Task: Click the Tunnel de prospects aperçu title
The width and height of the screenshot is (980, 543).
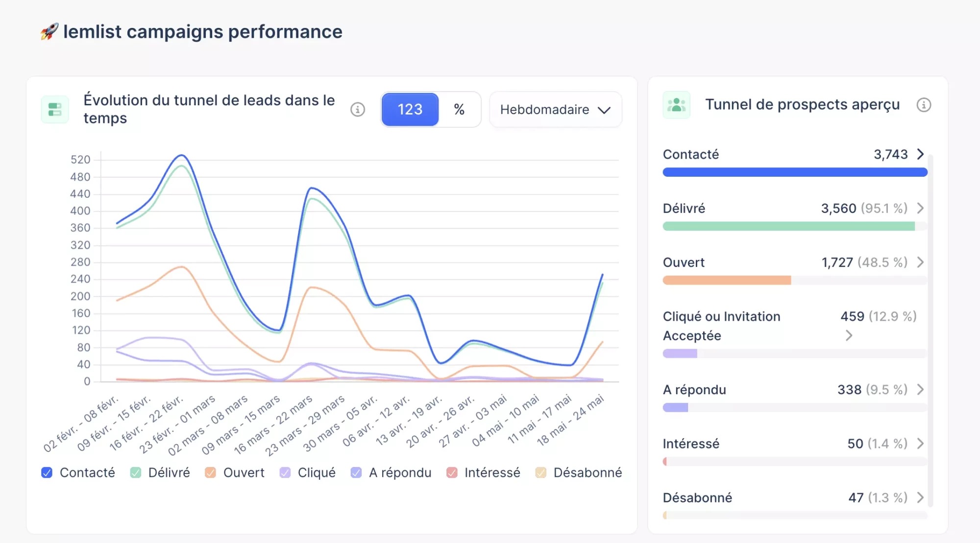Action: pyautogui.click(x=803, y=104)
